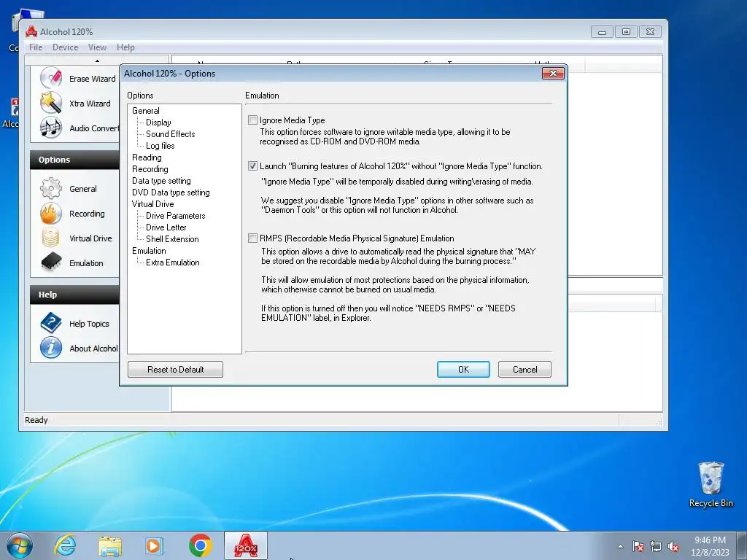Select Log files in the options tree
Image resolution: width=747 pixels, height=560 pixels.
click(x=160, y=146)
